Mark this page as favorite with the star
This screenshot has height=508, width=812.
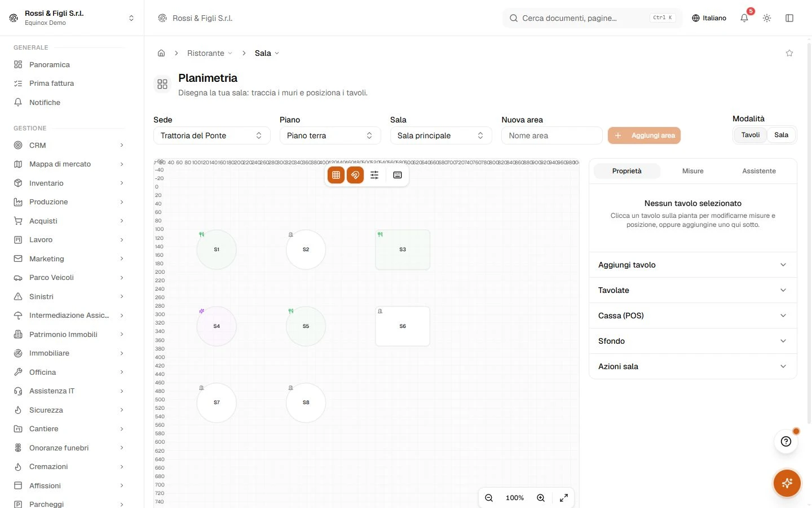click(x=789, y=53)
